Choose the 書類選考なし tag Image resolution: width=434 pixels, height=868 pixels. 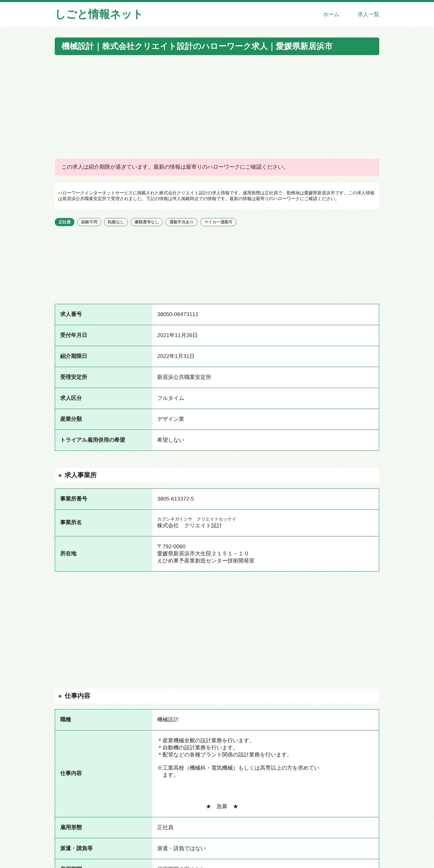click(147, 222)
